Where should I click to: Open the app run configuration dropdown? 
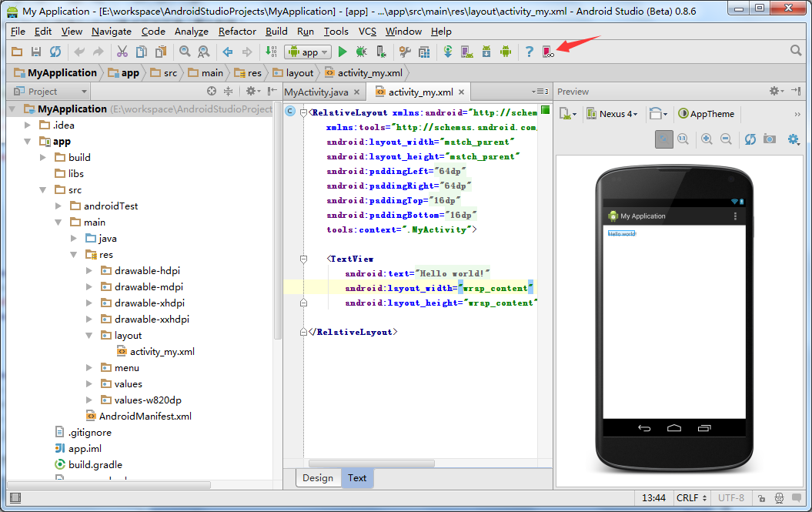[x=308, y=52]
